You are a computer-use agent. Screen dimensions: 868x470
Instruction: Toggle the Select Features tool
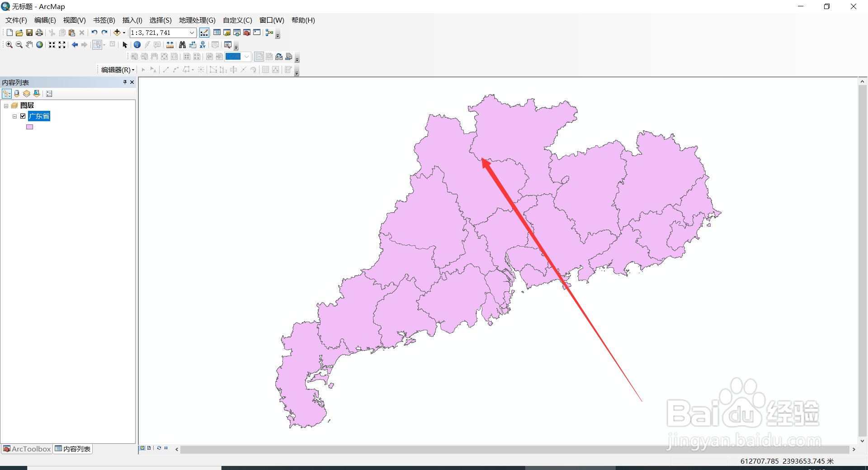(x=97, y=45)
